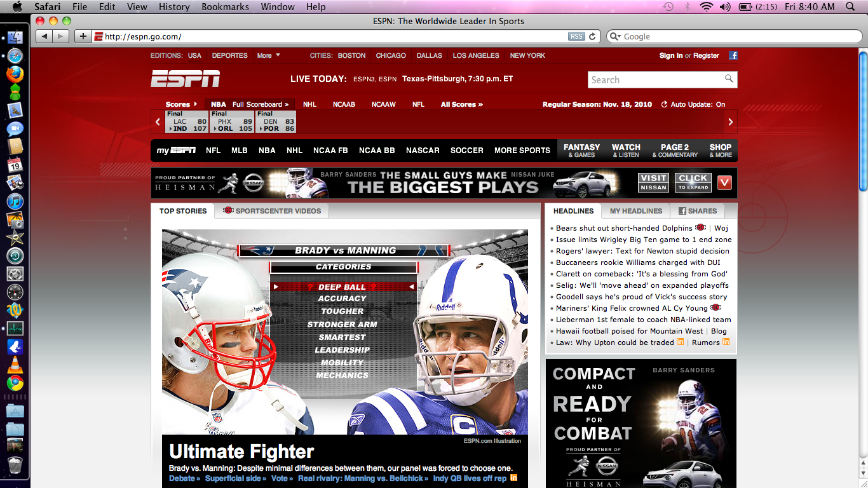The width and height of the screenshot is (868, 488).
Task: Open Finder from the dock
Action: [x=15, y=37]
